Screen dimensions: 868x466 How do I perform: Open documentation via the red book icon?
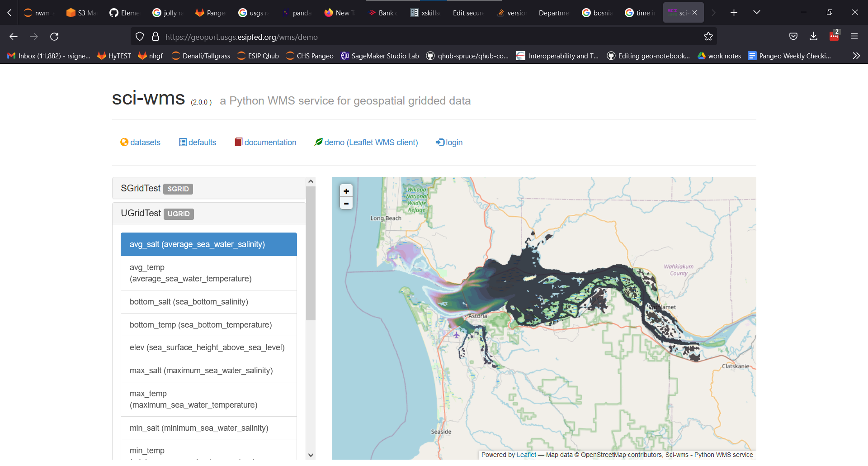coord(239,142)
